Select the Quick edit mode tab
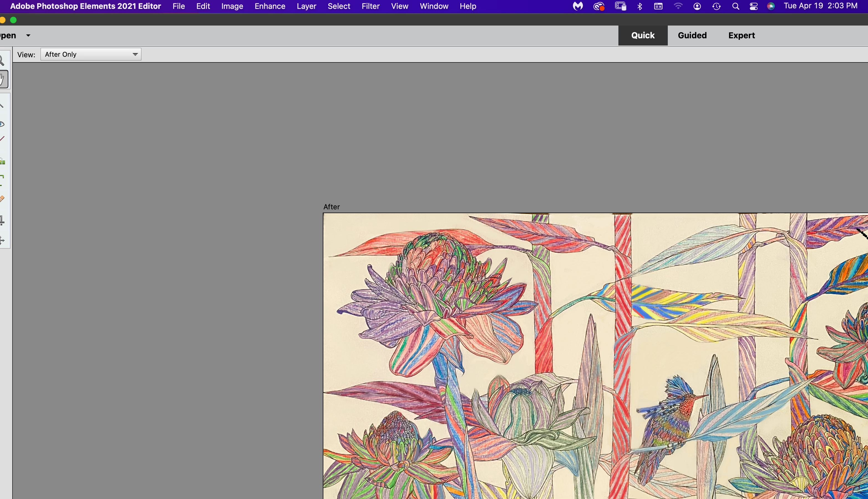868x499 pixels. (x=643, y=35)
